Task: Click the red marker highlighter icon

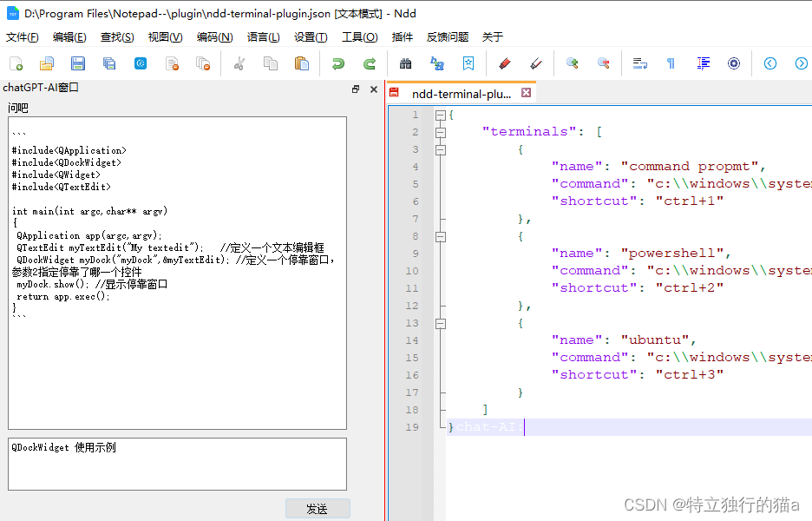Action: [505, 63]
